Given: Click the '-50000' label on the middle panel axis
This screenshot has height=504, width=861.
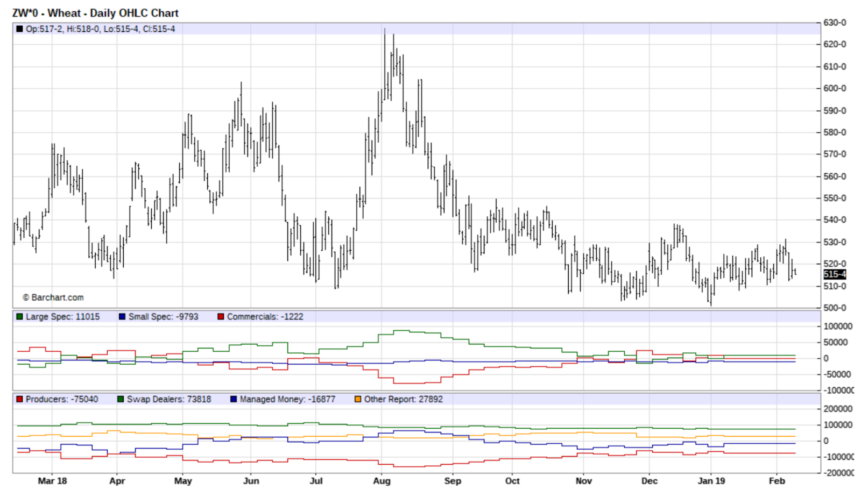Looking at the screenshot, I should coord(837,374).
